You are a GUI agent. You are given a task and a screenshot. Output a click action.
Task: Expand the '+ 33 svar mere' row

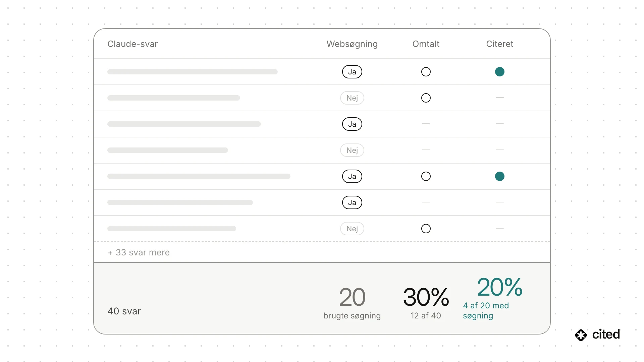322,252
